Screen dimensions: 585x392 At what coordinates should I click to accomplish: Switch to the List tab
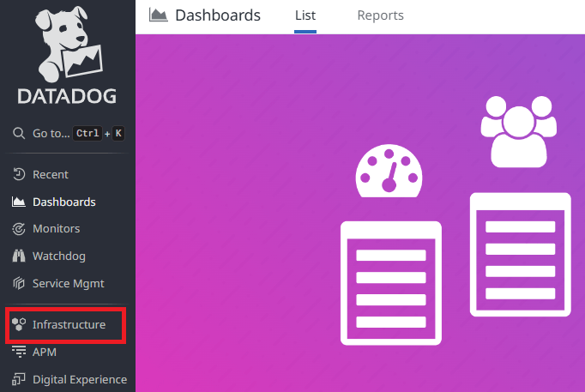pos(305,15)
